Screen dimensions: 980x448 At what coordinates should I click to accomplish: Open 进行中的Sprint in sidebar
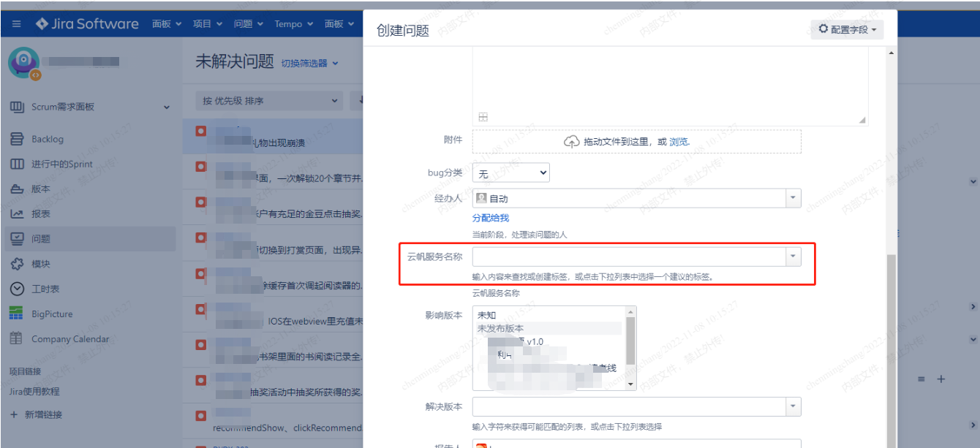tap(62, 164)
